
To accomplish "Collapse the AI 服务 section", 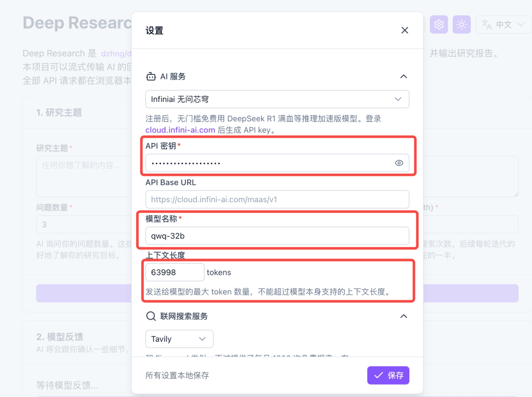I will [x=403, y=76].
